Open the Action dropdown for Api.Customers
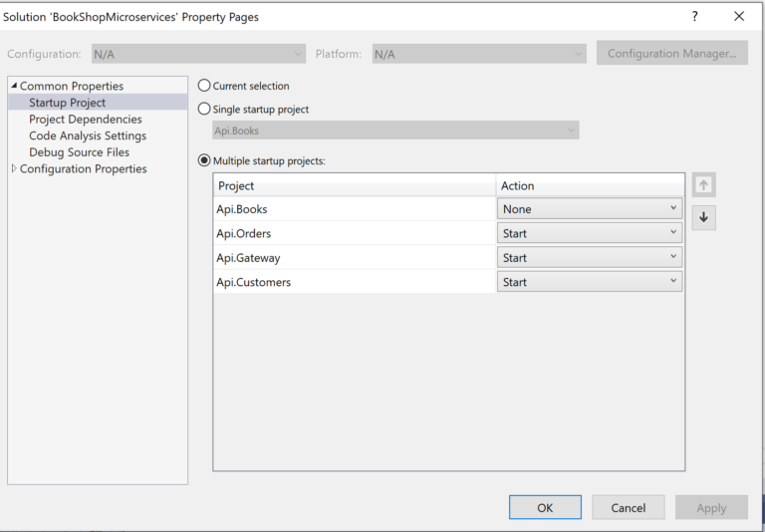765x532 pixels. click(590, 282)
